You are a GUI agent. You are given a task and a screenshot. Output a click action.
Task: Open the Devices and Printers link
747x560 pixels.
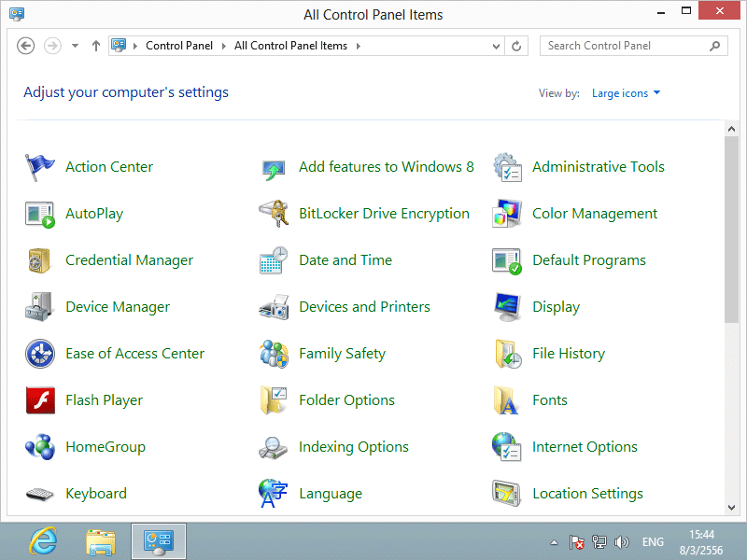coord(364,307)
